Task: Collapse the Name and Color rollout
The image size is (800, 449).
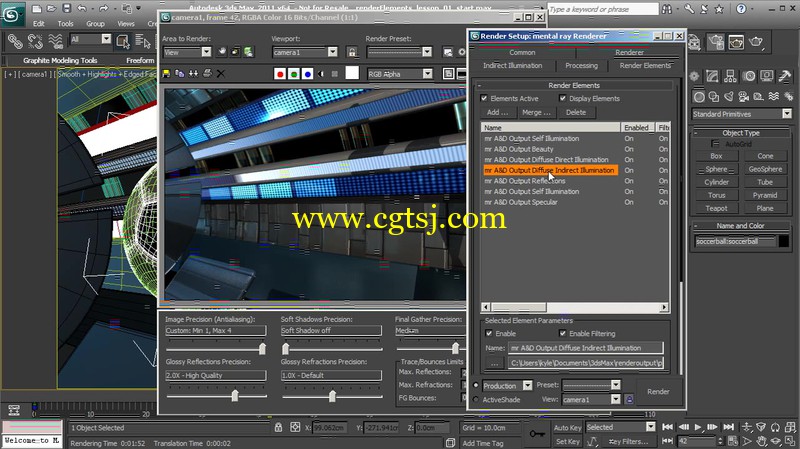Action: coord(740,226)
